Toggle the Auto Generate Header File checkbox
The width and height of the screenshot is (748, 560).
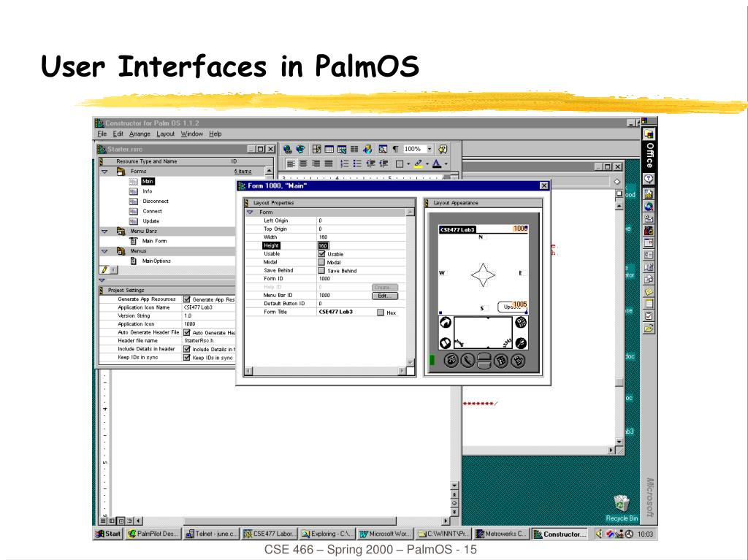point(187,332)
